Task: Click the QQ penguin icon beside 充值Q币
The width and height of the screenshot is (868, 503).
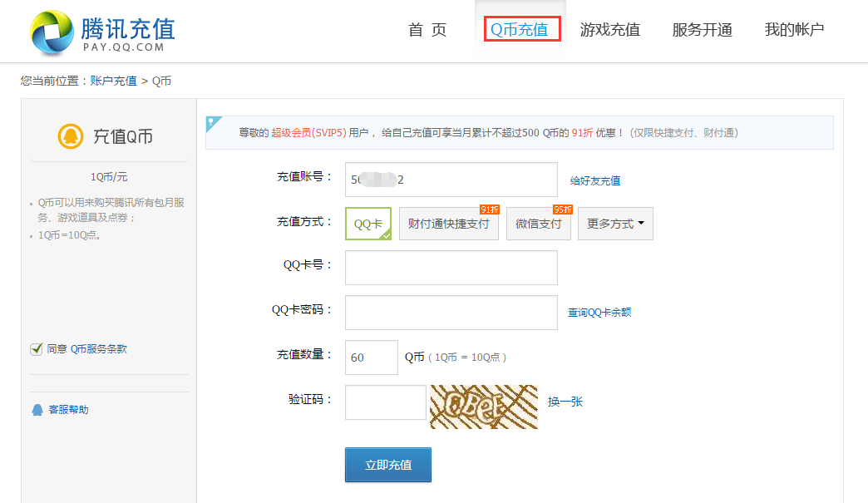Action: click(71, 136)
